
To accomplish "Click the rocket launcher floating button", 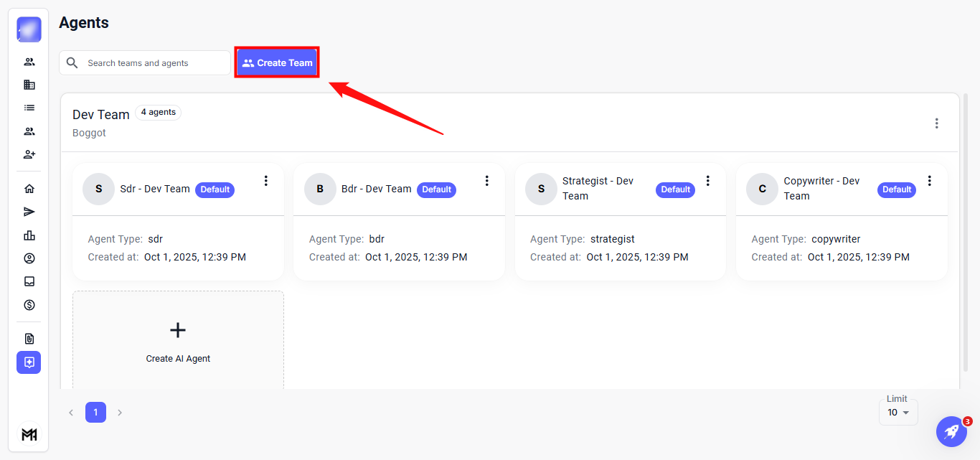I will point(951,431).
